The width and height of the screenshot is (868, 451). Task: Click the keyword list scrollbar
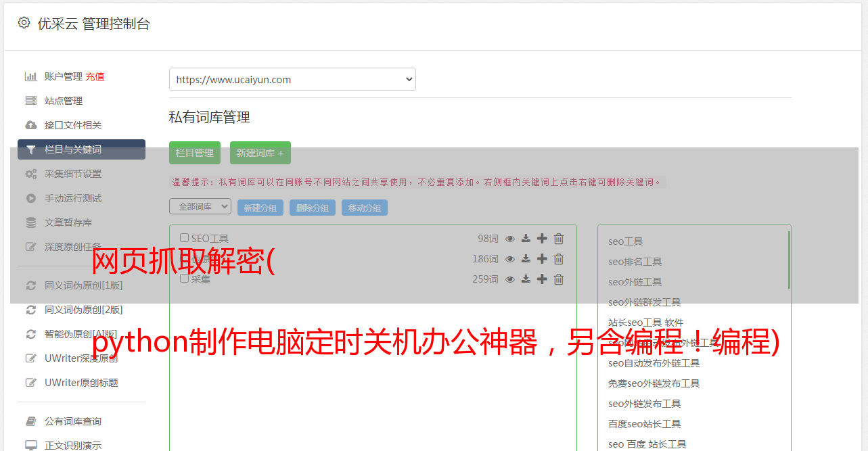pos(789,260)
